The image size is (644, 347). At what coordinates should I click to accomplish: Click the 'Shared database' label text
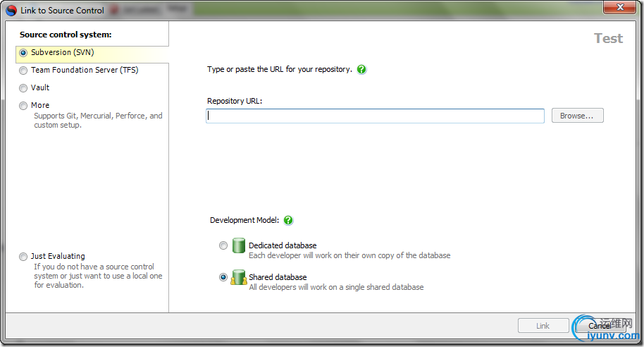278,277
